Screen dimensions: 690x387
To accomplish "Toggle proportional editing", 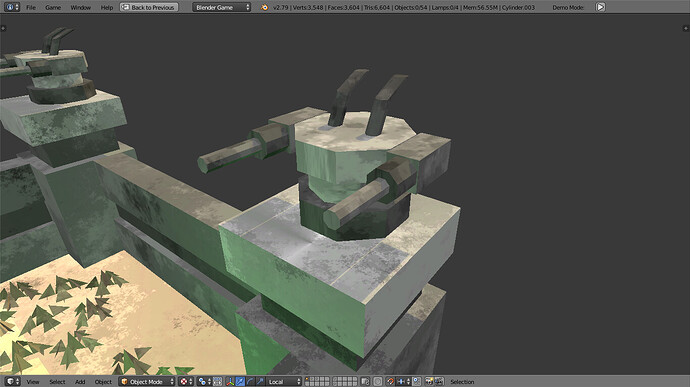I will click(x=378, y=381).
